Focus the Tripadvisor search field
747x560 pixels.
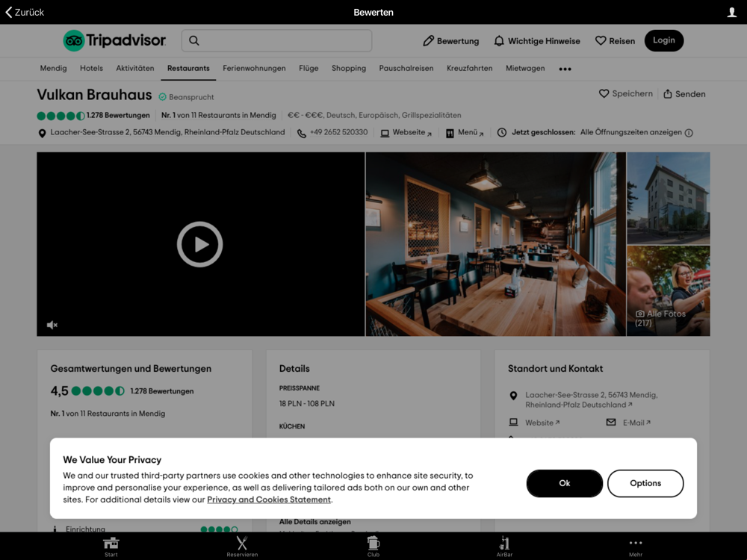pos(276,40)
